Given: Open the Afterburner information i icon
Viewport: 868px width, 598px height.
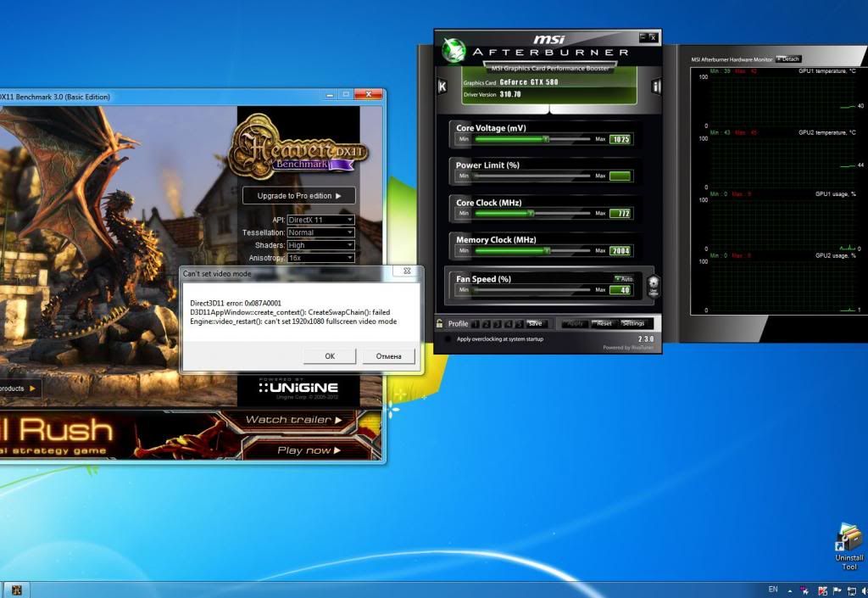Looking at the screenshot, I should coord(655,87).
